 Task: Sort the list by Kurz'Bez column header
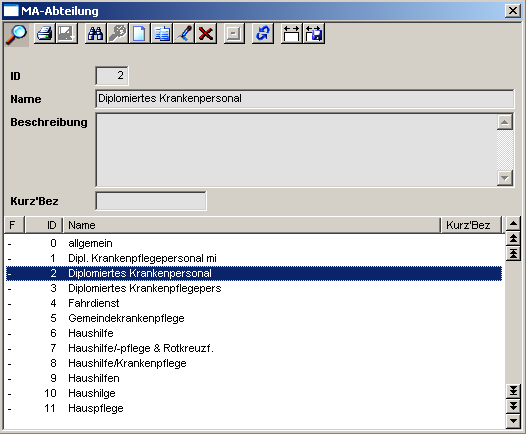[x=471, y=225]
